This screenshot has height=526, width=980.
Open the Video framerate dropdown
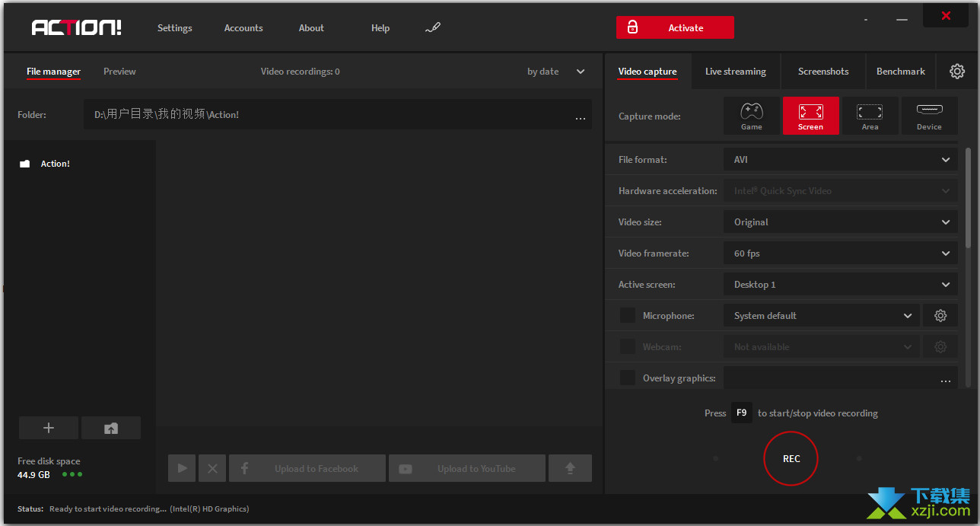(840, 253)
